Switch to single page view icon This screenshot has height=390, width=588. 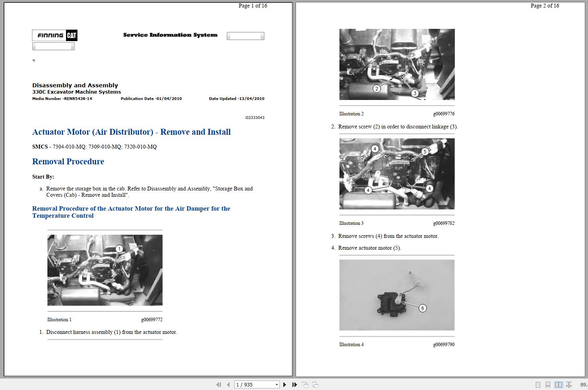(x=538, y=384)
